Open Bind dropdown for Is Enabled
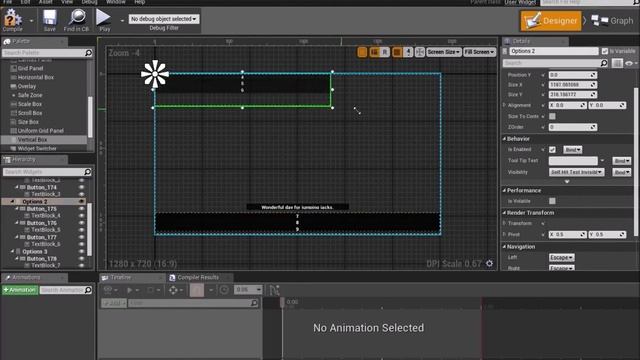Screen dimensions: 640x360 tap(573, 150)
